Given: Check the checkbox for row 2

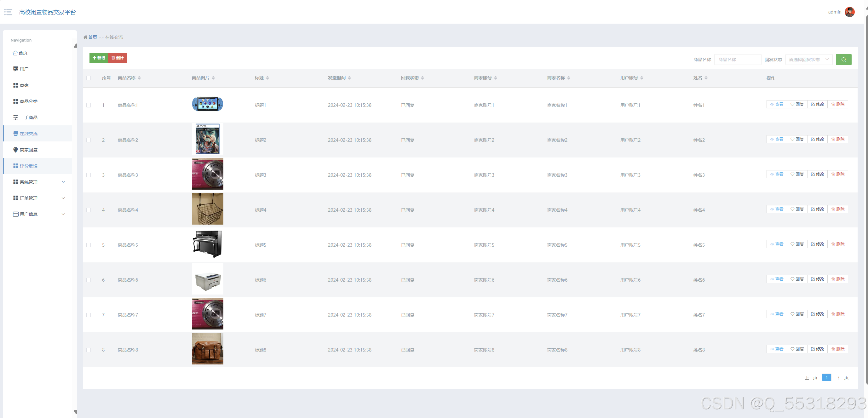Looking at the screenshot, I should [89, 140].
